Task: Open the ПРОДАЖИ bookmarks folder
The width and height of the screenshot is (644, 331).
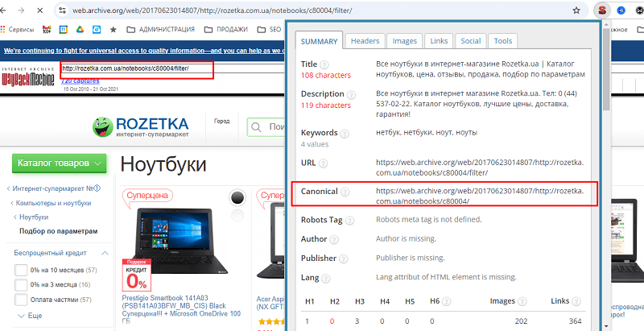Action: click(x=226, y=30)
